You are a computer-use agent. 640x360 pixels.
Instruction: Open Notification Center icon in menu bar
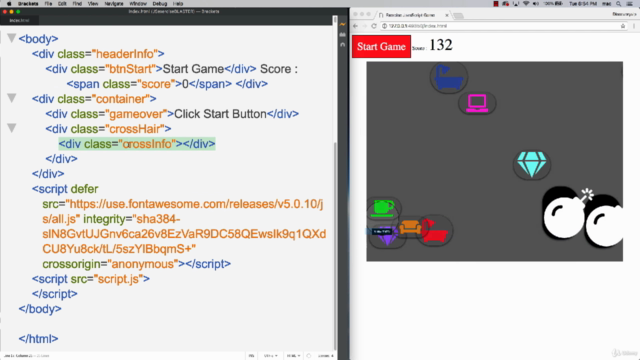(630, 4)
